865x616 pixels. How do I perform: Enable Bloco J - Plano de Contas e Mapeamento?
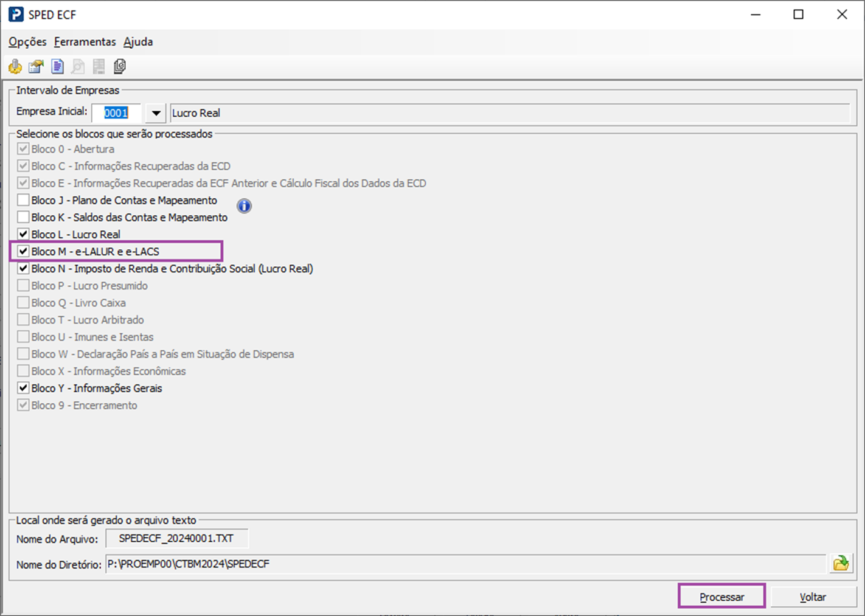point(23,200)
